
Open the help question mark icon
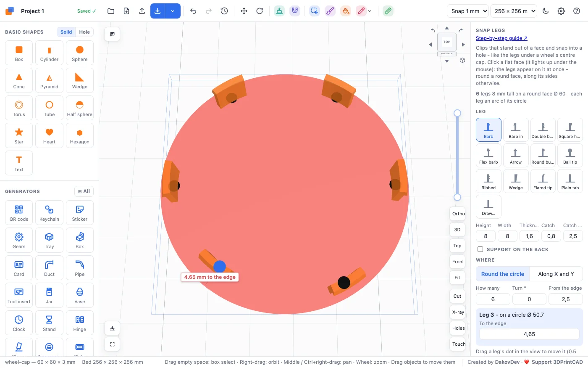[x=577, y=11]
